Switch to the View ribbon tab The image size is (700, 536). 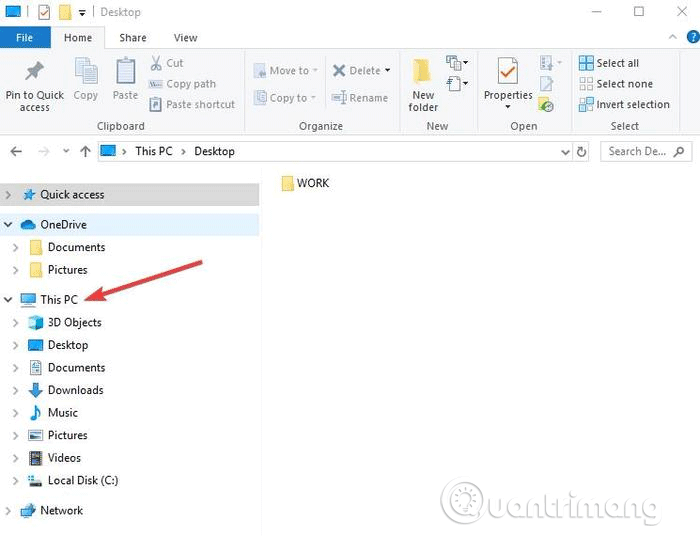coord(185,38)
